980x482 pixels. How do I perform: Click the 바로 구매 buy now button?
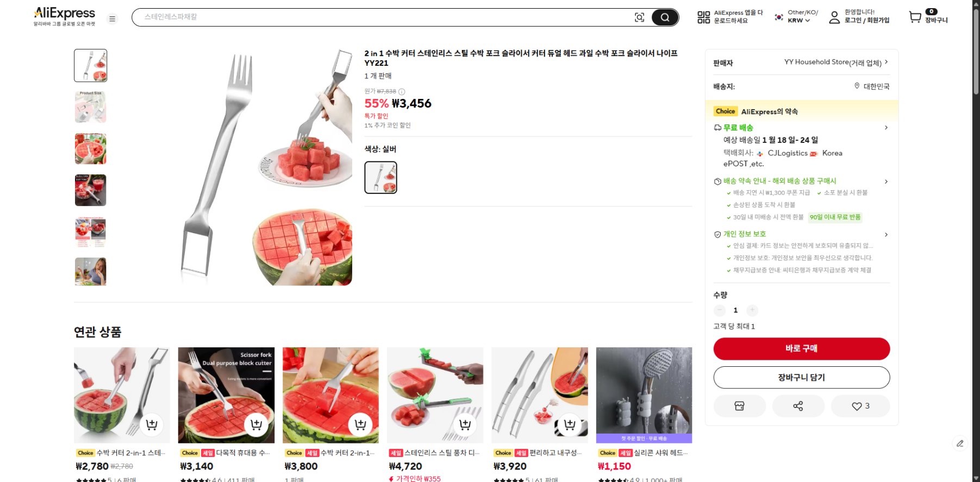click(x=802, y=348)
